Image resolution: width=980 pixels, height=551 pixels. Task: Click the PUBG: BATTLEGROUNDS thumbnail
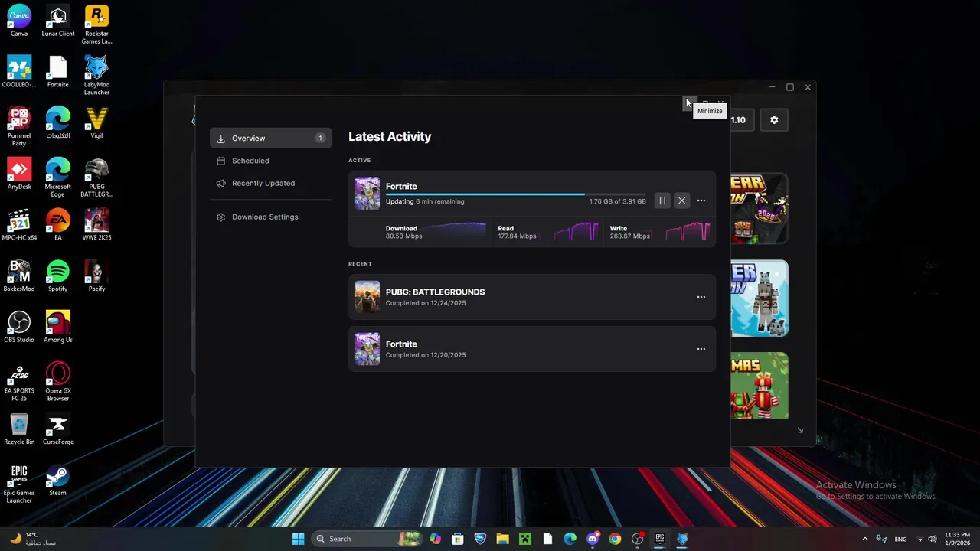pos(367,297)
